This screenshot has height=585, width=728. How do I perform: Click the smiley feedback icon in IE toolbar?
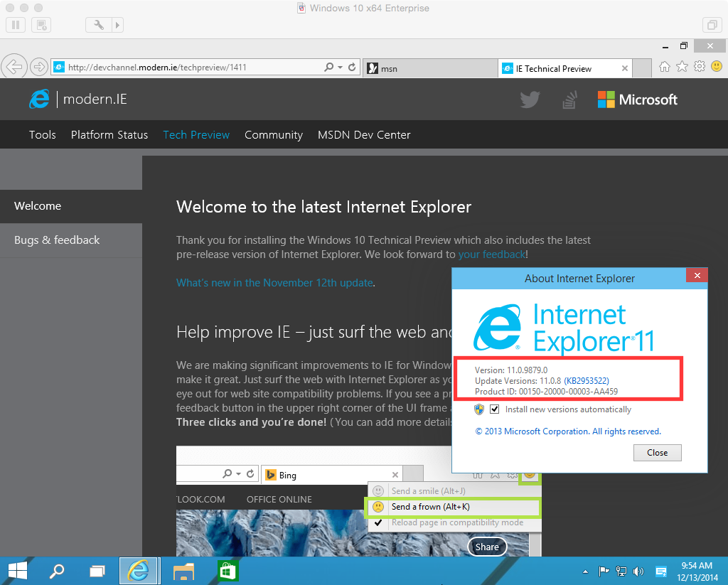click(717, 66)
